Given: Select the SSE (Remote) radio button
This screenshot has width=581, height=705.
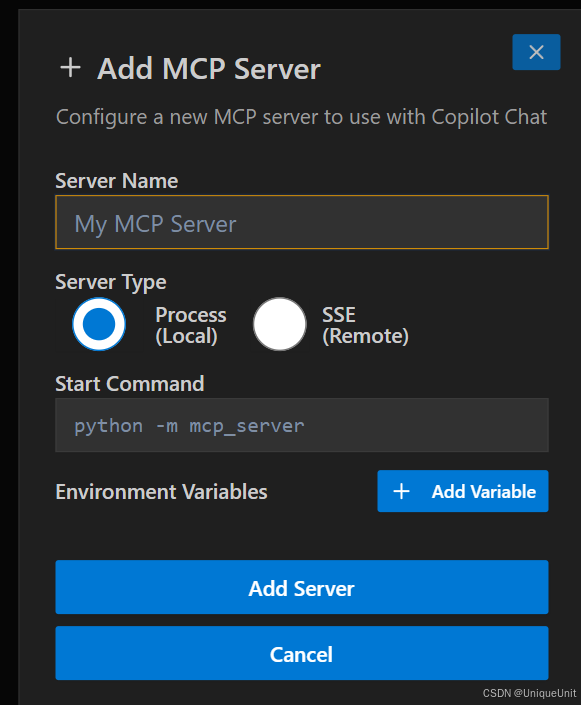Looking at the screenshot, I should click(x=280, y=324).
